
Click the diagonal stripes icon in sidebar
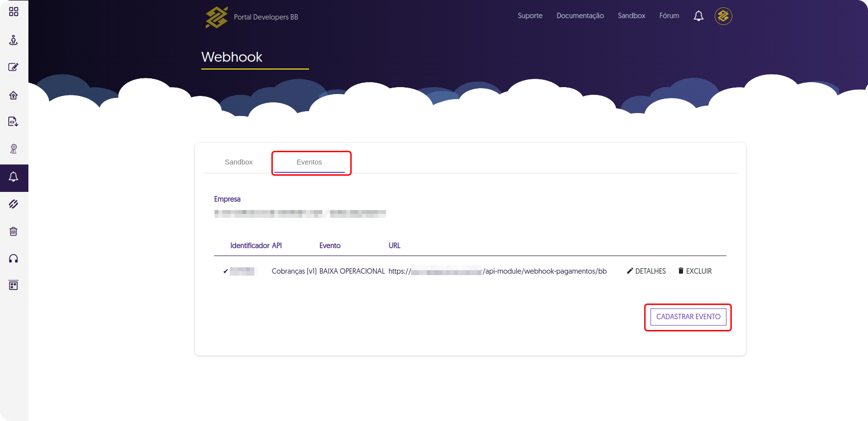14,204
